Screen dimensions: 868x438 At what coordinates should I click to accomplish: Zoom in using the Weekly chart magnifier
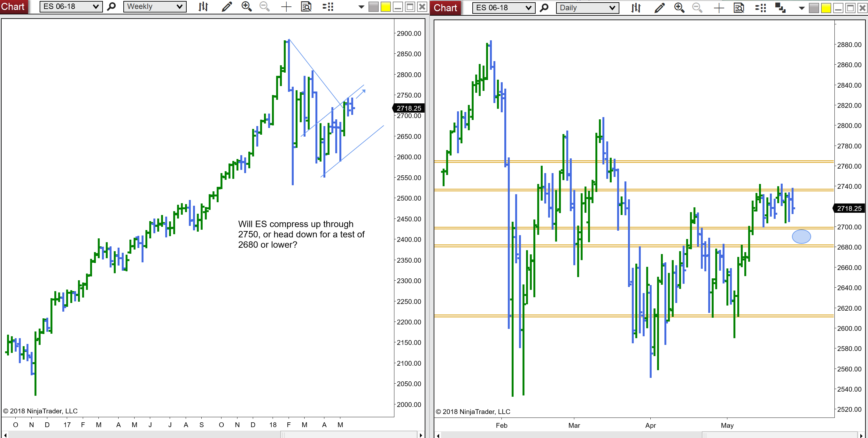click(247, 6)
